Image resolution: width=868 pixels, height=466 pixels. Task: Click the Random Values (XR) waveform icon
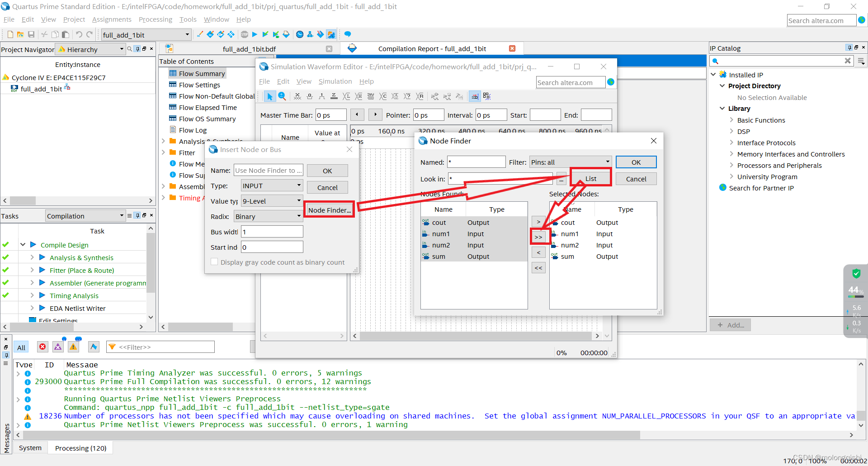[x=420, y=96]
